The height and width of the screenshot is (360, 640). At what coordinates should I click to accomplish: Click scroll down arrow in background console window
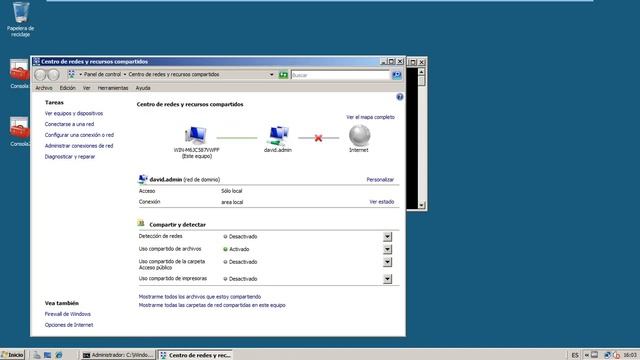tap(421, 205)
